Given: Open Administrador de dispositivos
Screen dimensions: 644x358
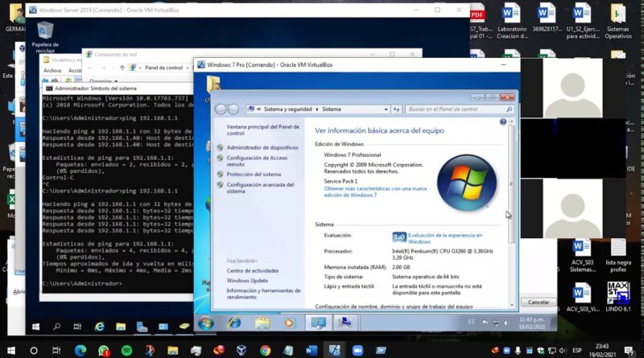Looking at the screenshot, I should (262, 147).
